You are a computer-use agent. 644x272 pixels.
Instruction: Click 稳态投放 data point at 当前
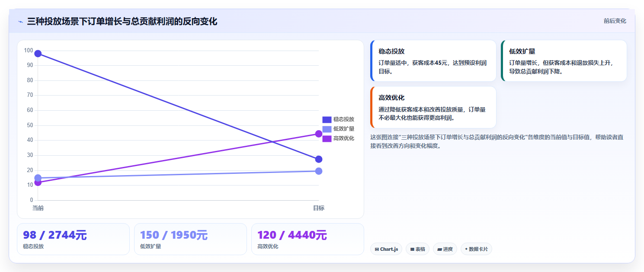(x=38, y=54)
